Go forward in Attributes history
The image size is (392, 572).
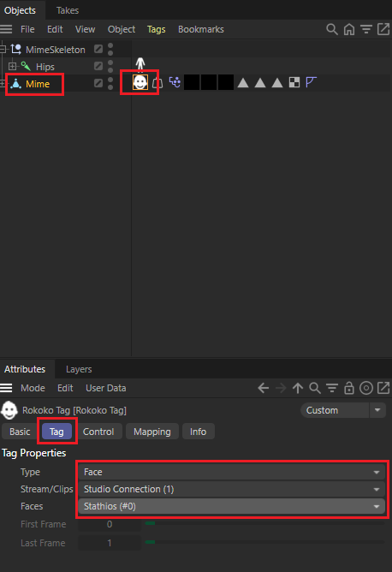point(281,388)
